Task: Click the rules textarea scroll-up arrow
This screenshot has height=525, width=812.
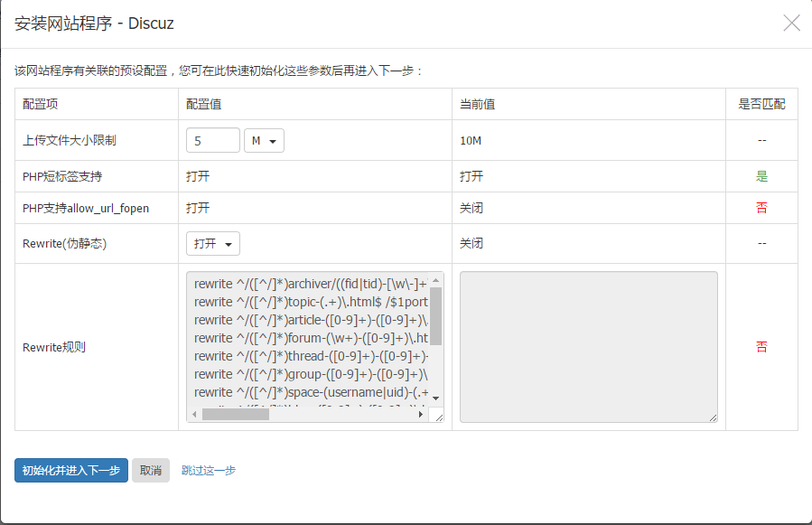Action: pyautogui.click(x=436, y=280)
